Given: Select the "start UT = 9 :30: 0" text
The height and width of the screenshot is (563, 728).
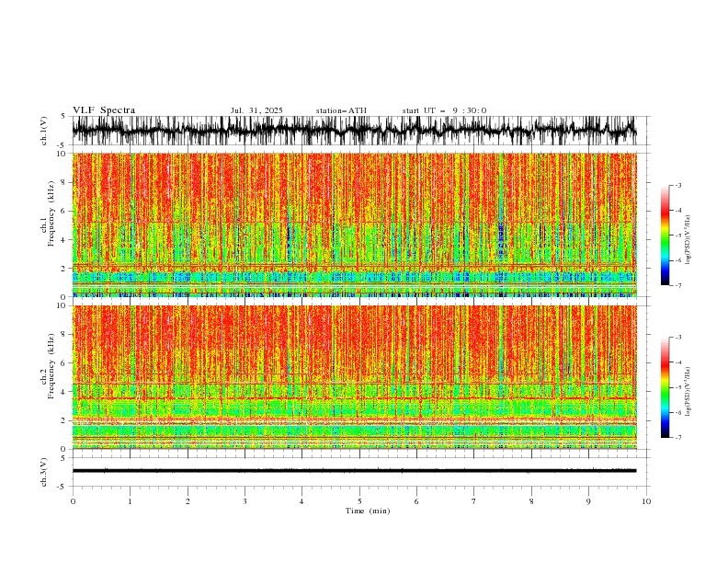Looking at the screenshot, I should pyautogui.click(x=444, y=110).
